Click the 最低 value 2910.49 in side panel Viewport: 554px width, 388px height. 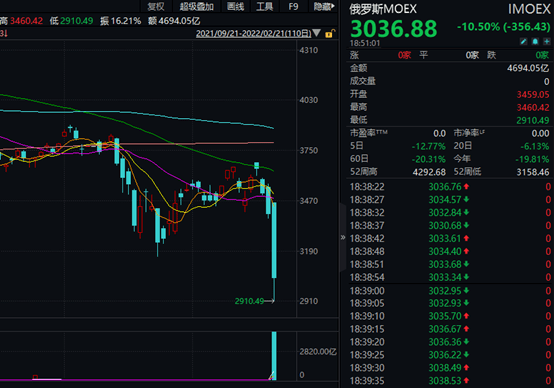[x=533, y=120]
